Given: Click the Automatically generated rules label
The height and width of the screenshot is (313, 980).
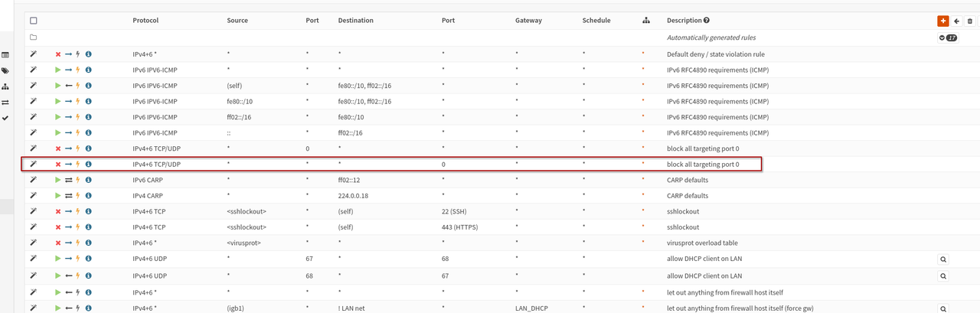Looking at the screenshot, I should (x=710, y=37).
